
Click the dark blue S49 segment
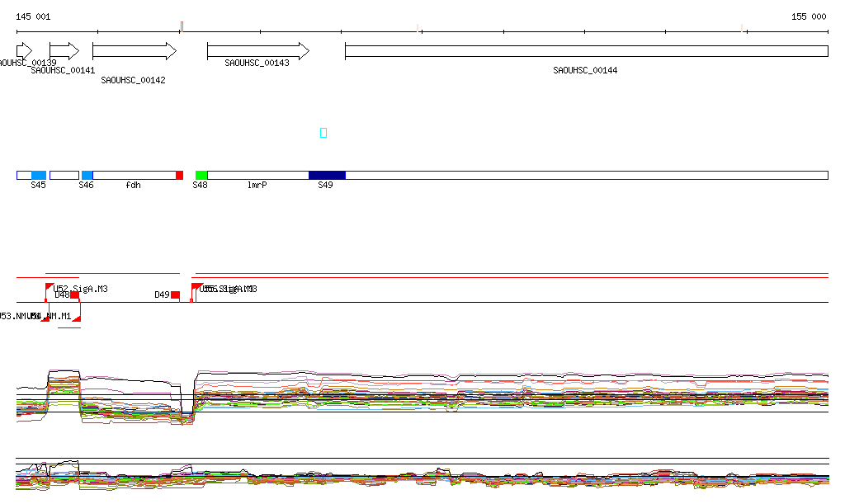pos(327,175)
